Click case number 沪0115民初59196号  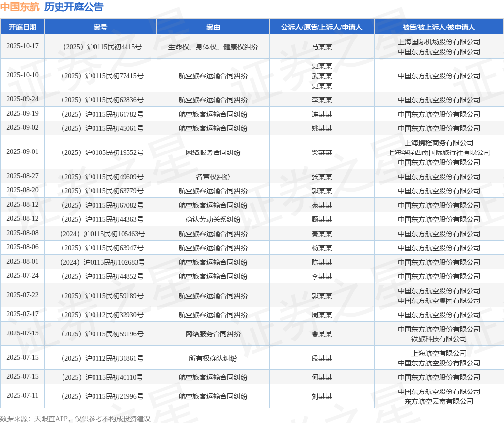point(102,334)
